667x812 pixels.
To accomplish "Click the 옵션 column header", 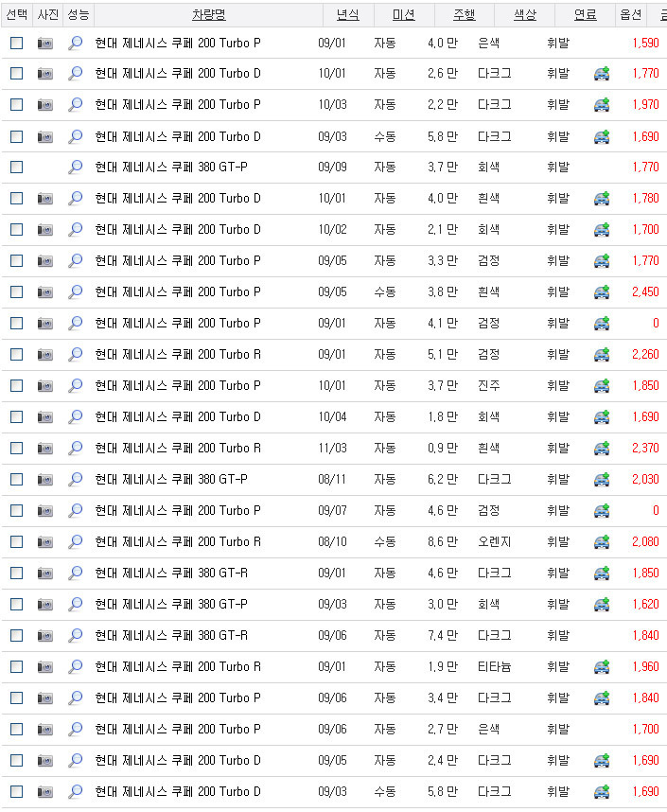I will tap(631, 14).
